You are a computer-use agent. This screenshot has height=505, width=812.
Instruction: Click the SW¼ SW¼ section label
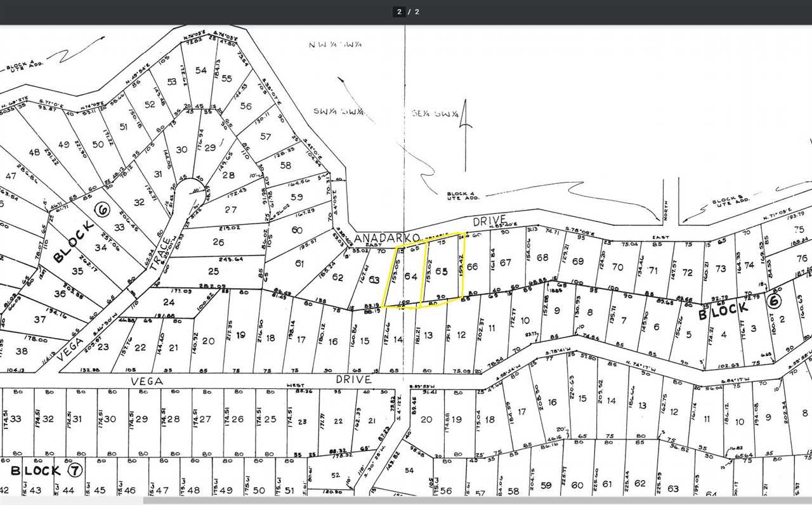(337, 112)
